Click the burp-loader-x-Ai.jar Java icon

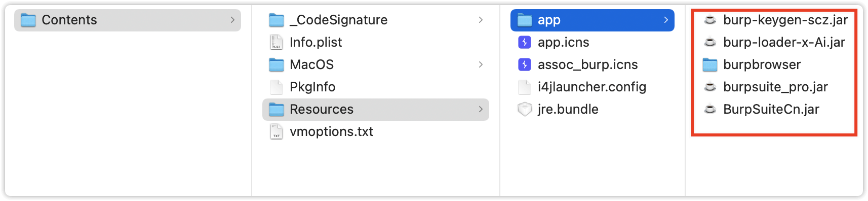[710, 42]
